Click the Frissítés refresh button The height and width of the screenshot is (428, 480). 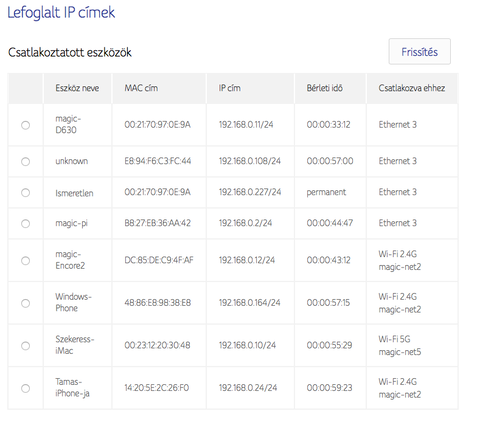[x=419, y=52]
